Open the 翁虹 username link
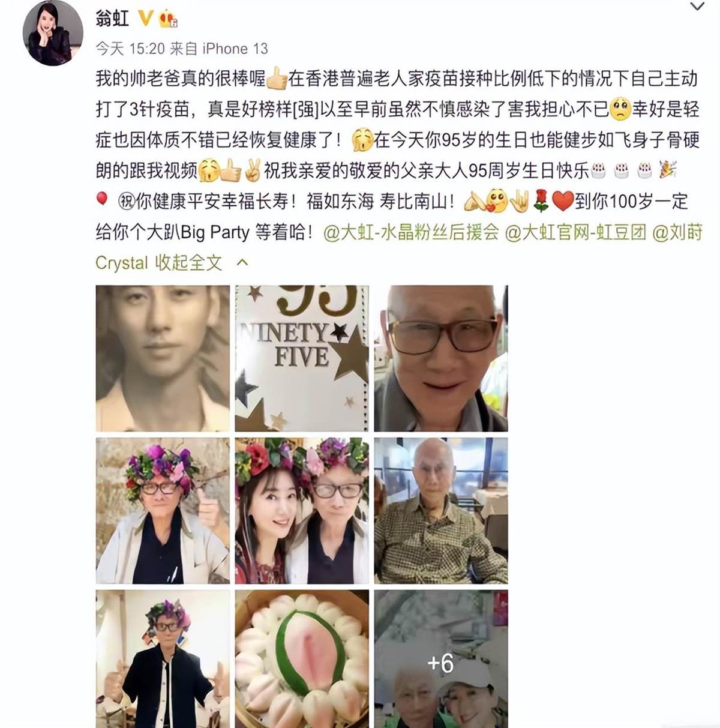The height and width of the screenshot is (728, 720). pos(112,19)
